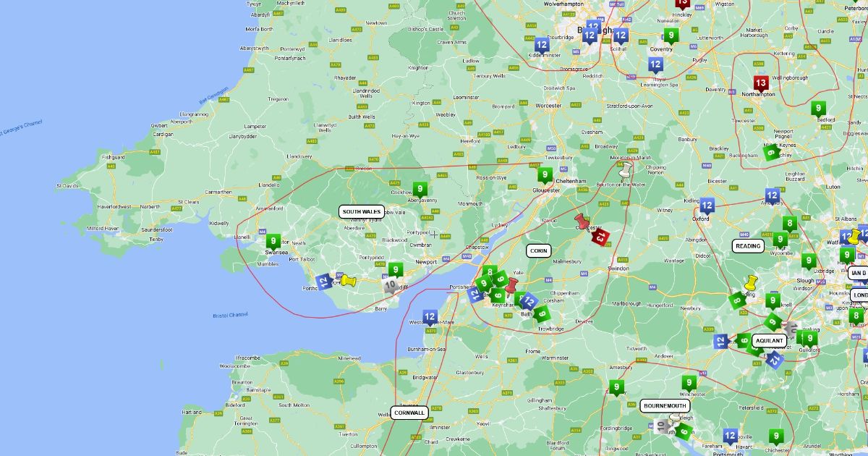Click the red 13 marker at Northampton
The height and width of the screenshot is (456, 868).
760,83
